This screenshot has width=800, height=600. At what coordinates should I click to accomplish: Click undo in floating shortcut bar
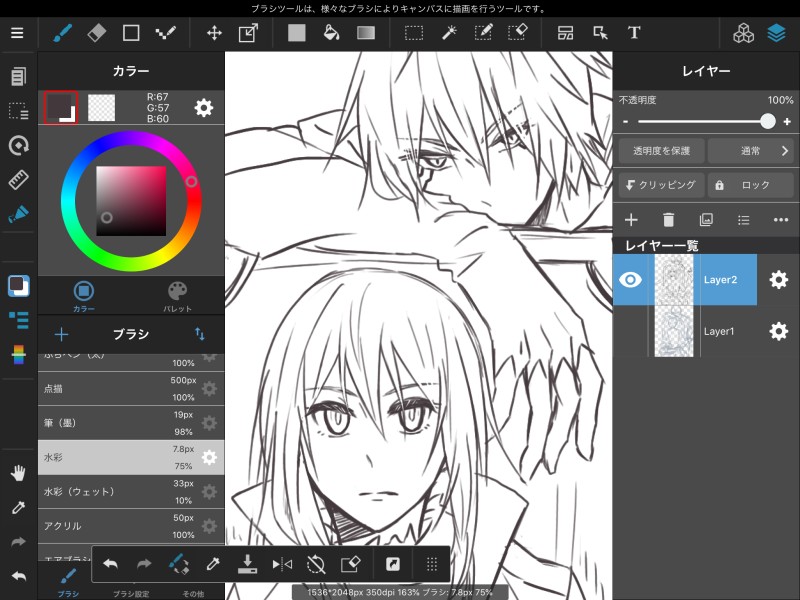point(110,564)
